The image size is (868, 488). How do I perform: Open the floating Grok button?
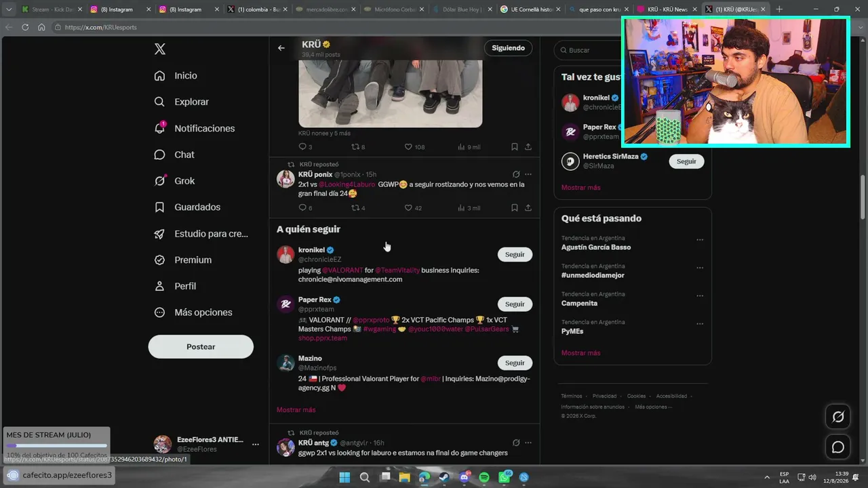838,417
